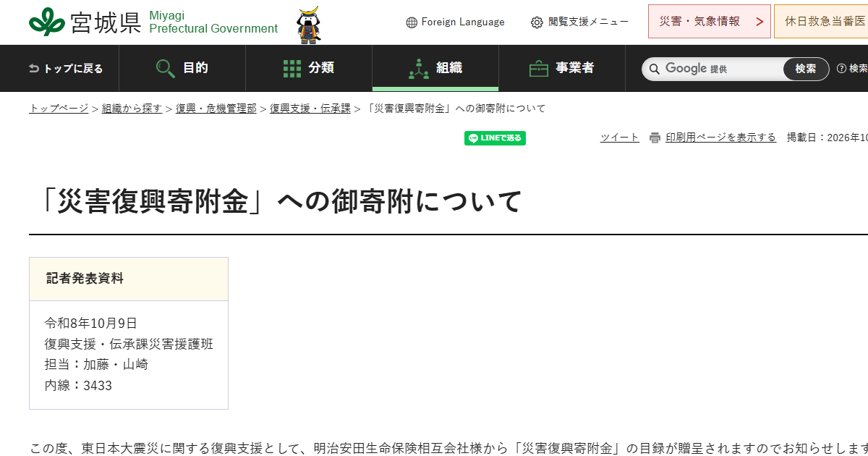The width and height of the screenshot is (868, 456).
Task: Click the body paragraph starting この度、東日本大震災
Action: (448, 449)
